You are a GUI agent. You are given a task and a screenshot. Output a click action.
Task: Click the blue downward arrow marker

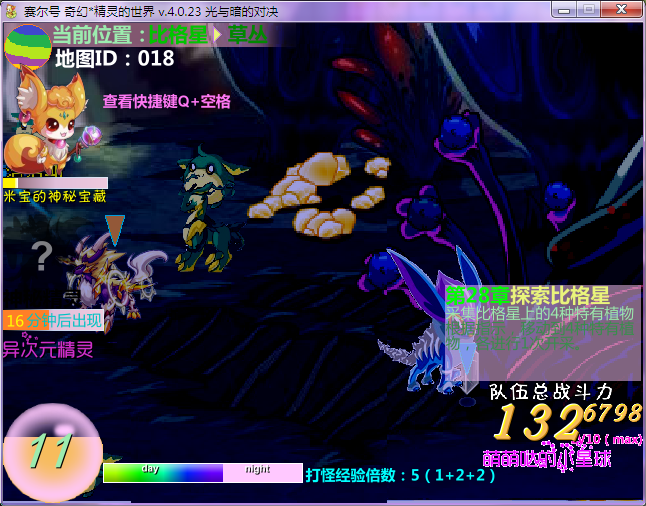(466, 359)
